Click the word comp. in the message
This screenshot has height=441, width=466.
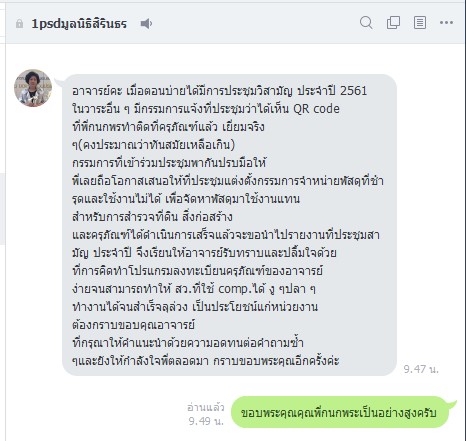pyautogui.click(x=234, y=289)
